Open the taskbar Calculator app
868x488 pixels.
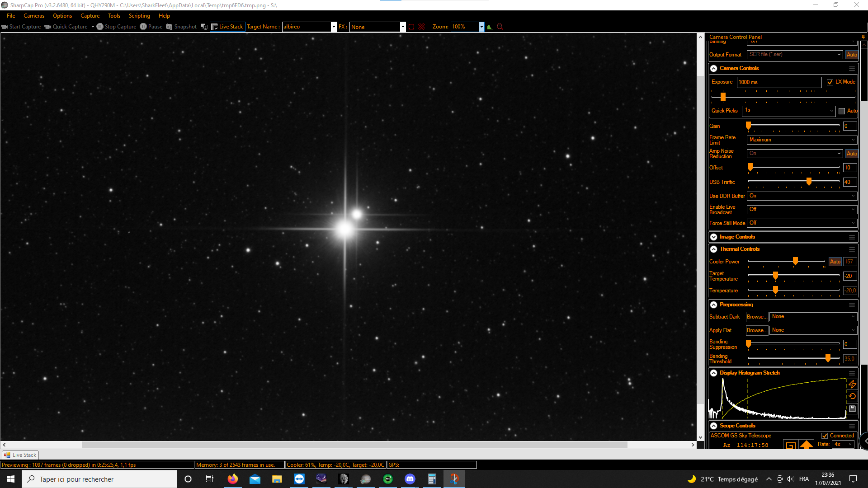[x=432, y=479]
